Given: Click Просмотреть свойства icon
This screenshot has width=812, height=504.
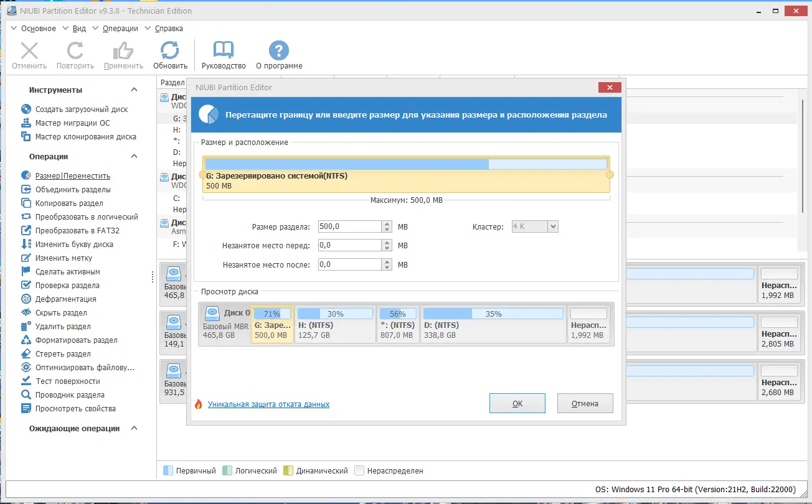Looking at the screenshot, I should (x=26, y=408).
